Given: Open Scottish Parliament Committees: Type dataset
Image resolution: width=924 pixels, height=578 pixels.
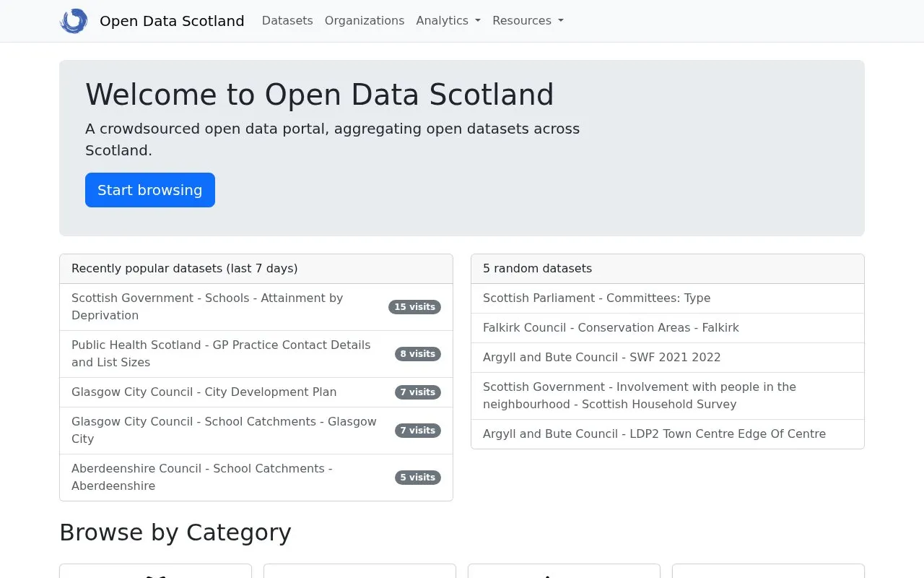Looking at the screenshot, I should point(668,298).
